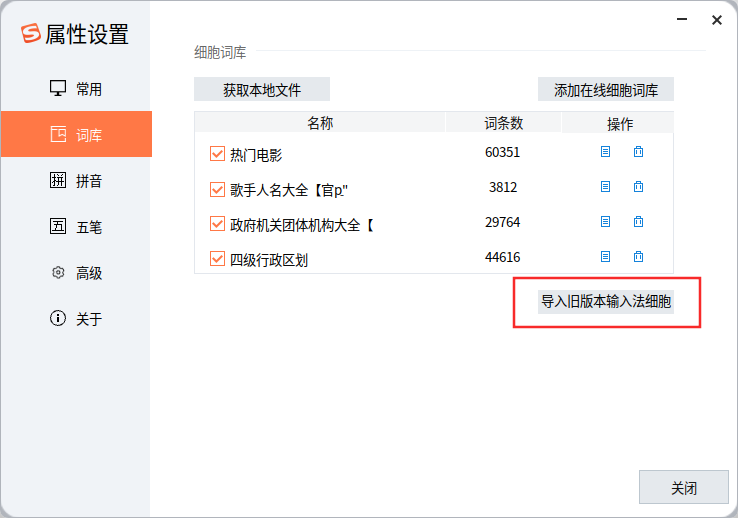Image resolution: width=738 pixels, height=518 pixels.
Task: Delete icon for 歌手人名大全 row
Action: pyautogui.click(x=638, y=187)
